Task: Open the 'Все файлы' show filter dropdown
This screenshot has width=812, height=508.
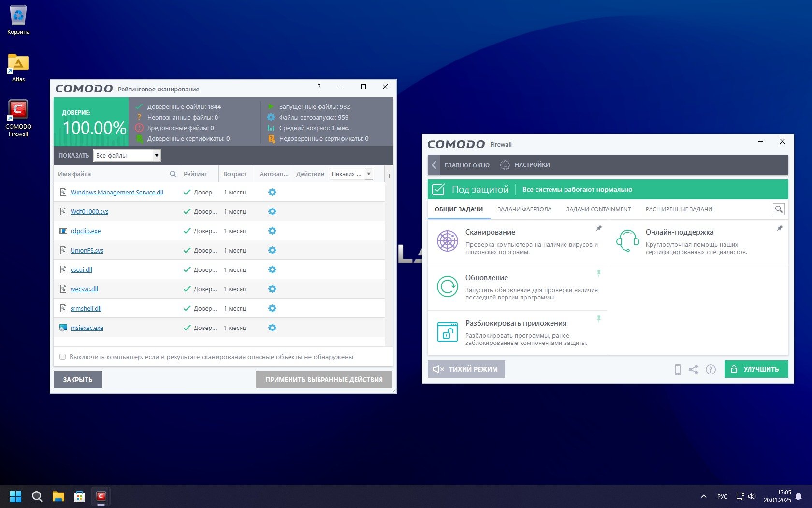Action: point(156,156)
